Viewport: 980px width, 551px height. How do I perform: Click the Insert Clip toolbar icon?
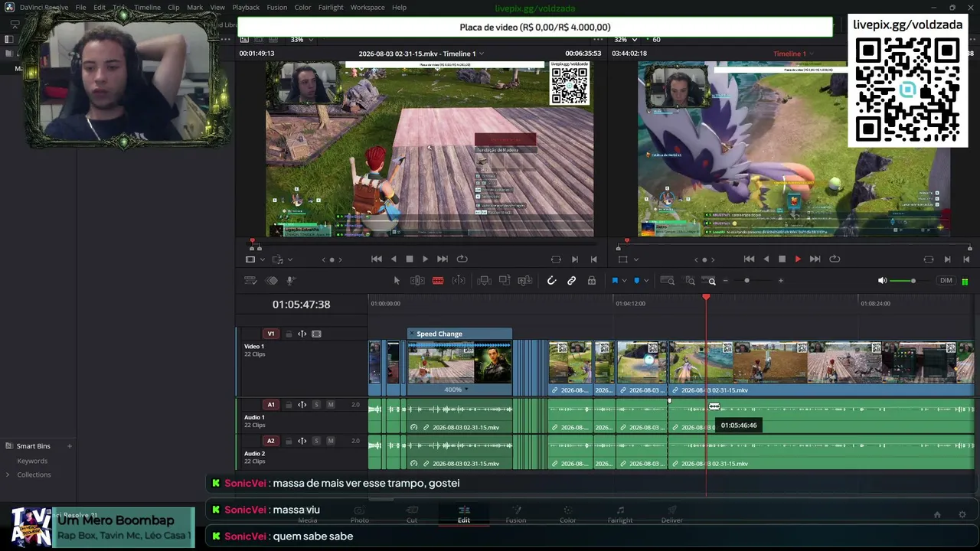coord(484,281)
